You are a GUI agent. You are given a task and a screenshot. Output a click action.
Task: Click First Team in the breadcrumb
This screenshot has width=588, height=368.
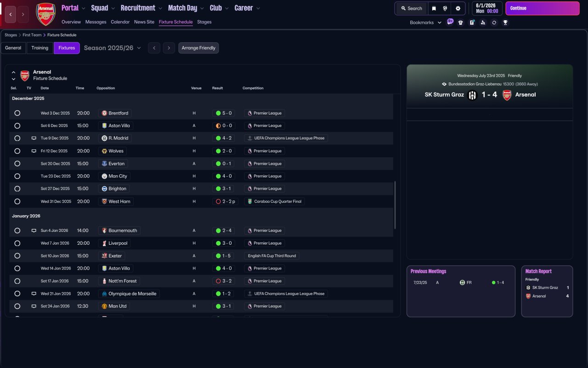pyautogui.click(x=32, y=35)
